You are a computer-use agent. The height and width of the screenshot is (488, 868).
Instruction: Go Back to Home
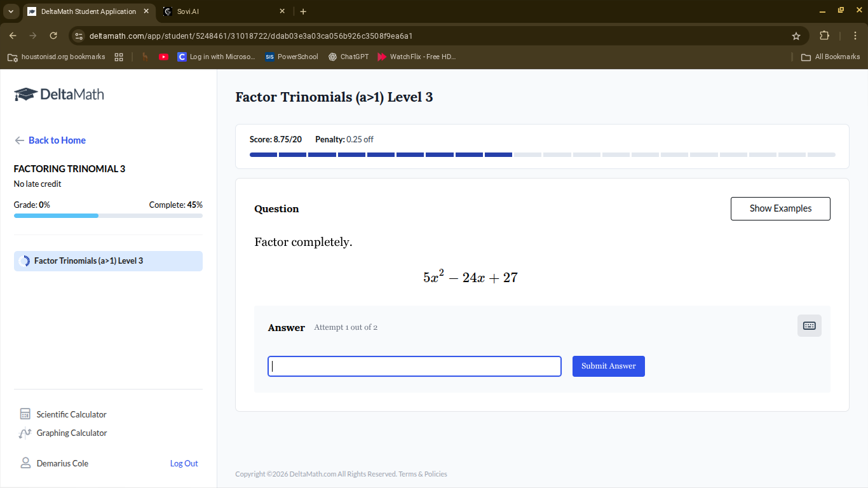(x=57, y=140)
